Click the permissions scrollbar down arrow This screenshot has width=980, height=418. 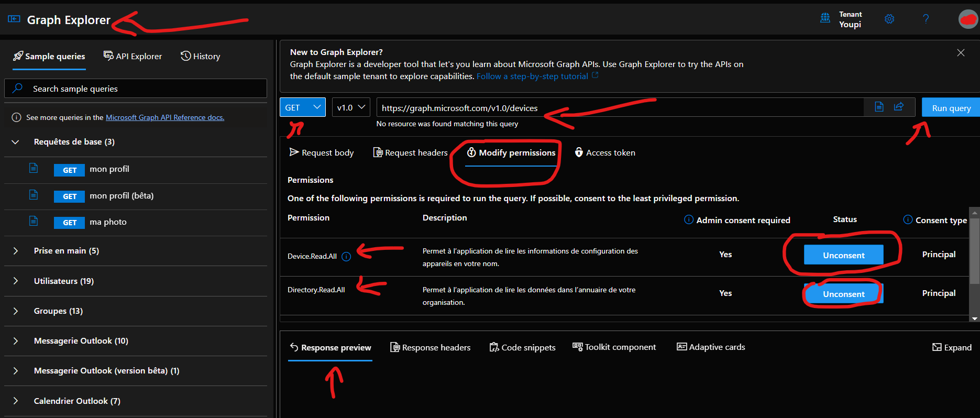975,318
